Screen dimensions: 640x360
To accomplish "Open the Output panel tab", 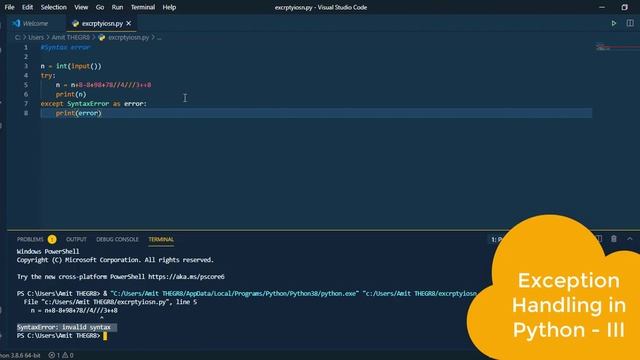I will [x=76, y=239].
